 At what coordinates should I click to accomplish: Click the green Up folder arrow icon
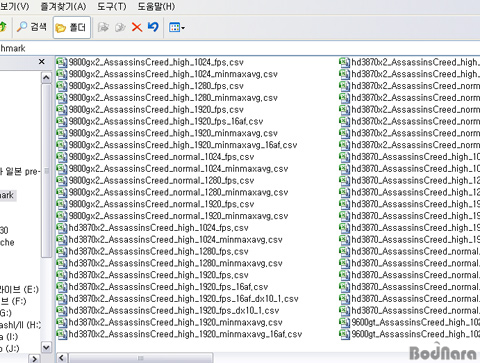click(x=3, y=27)
